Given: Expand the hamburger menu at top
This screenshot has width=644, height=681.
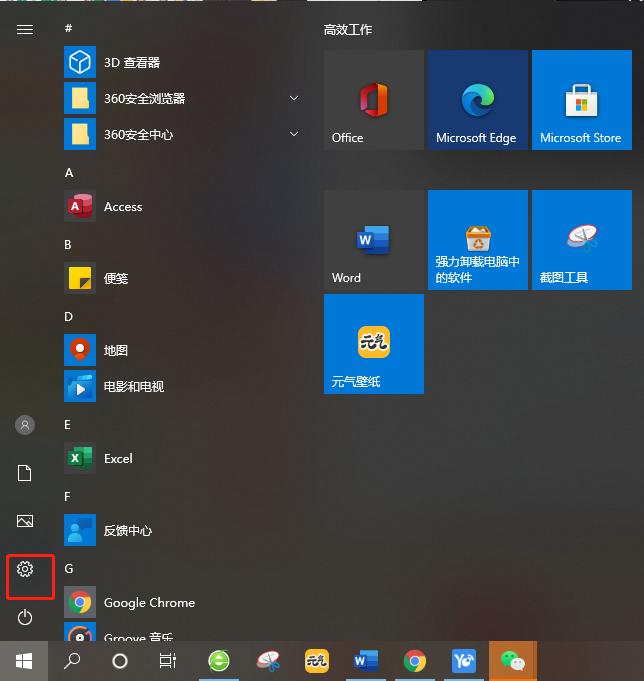Looking at the screenshot, I should (x=25, y=30).
